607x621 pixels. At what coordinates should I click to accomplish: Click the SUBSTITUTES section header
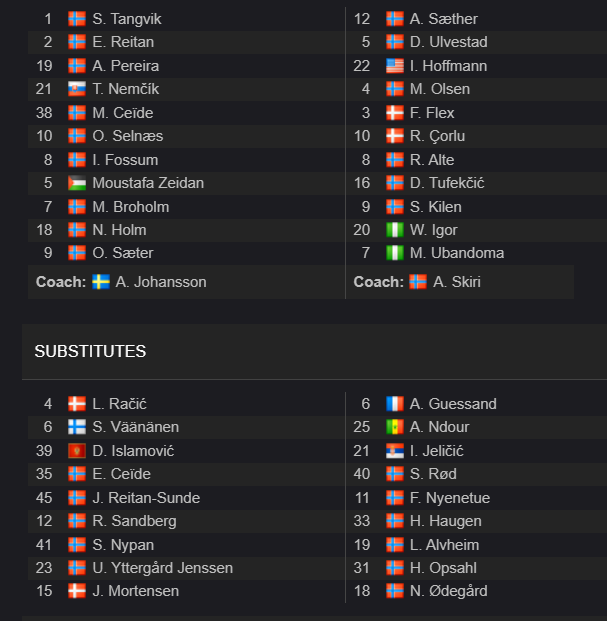(90, 351)
